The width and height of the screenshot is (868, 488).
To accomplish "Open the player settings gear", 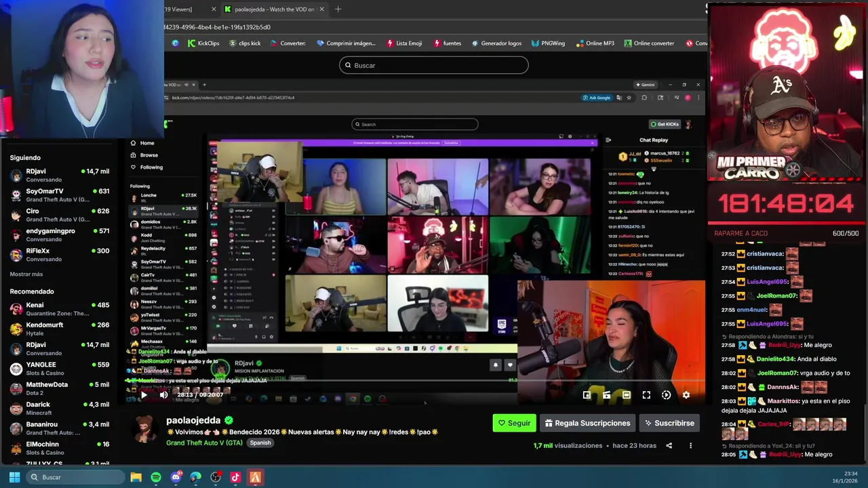I will [x=686, y=395].
